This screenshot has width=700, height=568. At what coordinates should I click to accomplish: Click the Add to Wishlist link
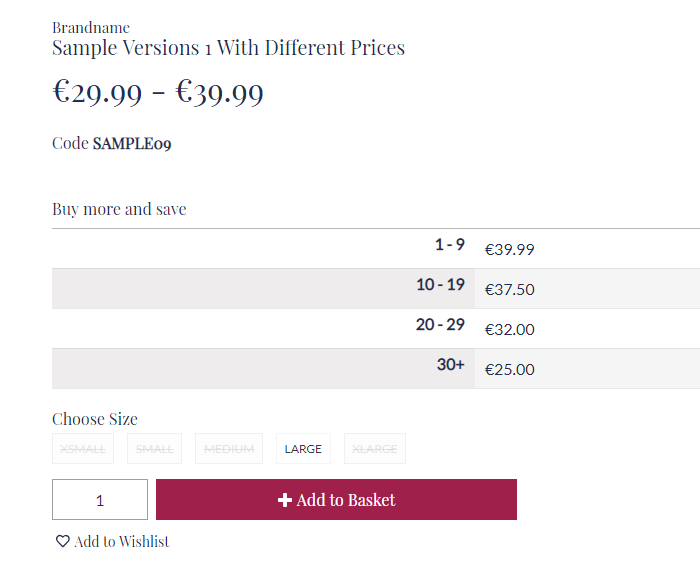coord(112,541)
